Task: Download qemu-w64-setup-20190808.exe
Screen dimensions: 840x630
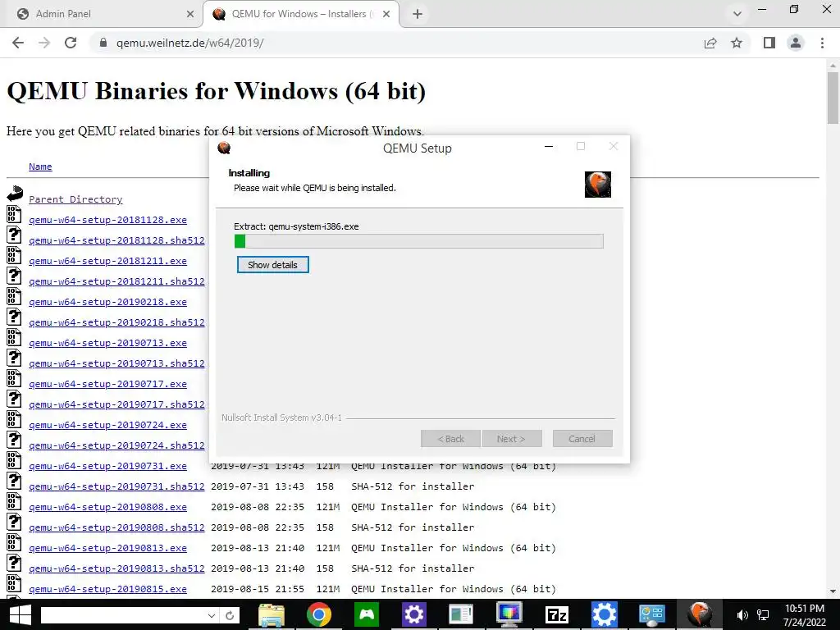Action: 107,507
